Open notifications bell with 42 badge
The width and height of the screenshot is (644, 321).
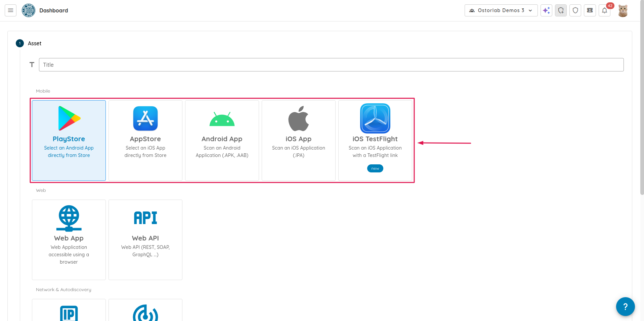pyautogui.click(x=604, y=10)
